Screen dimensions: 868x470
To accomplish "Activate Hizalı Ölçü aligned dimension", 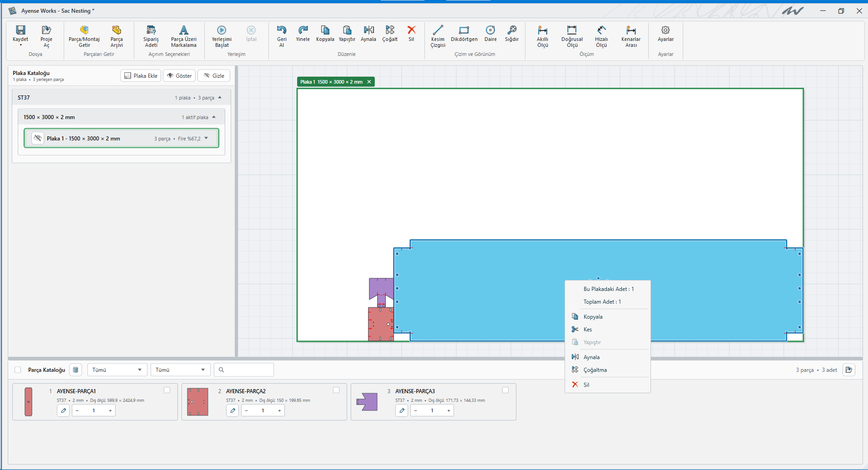I will (x=601, y=36).
